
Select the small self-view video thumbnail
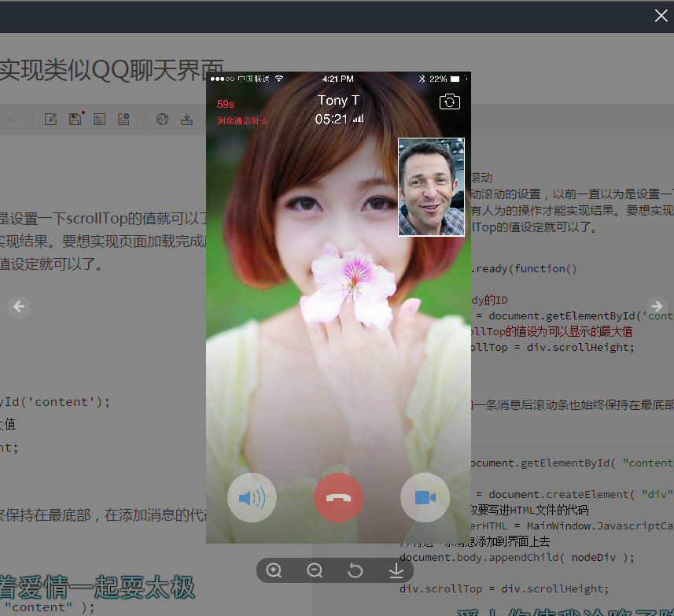(x=431, y=187)
